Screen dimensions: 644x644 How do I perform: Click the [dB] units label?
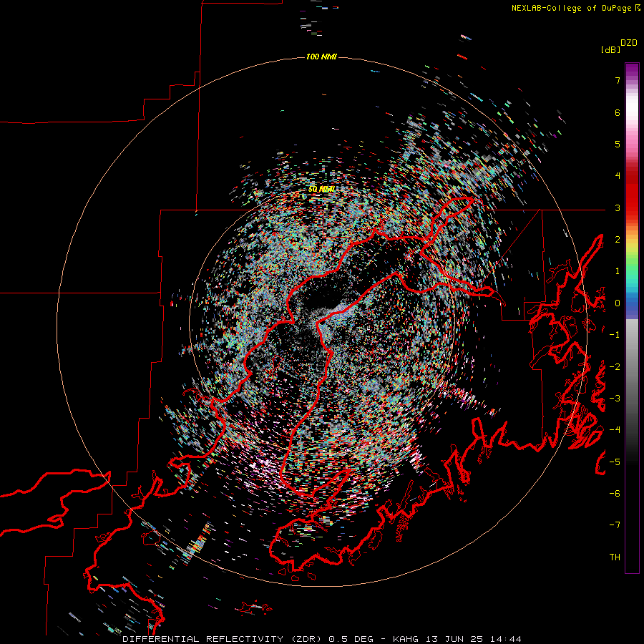coord(610,49)
